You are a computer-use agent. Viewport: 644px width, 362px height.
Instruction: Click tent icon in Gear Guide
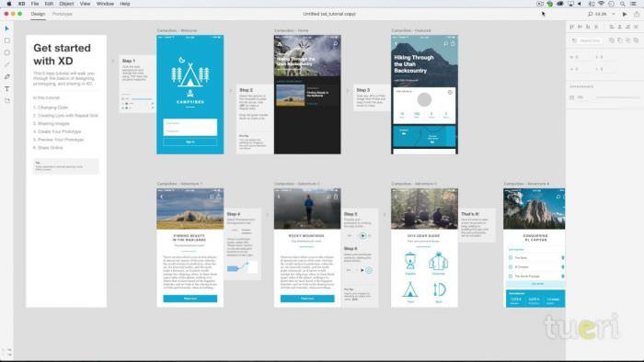pos(410,289)
